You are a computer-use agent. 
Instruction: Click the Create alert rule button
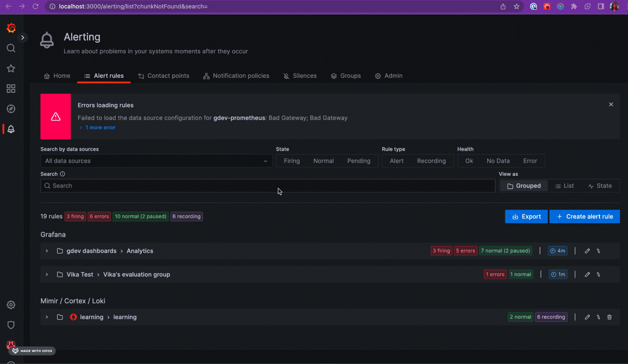(x=584, y=216)
